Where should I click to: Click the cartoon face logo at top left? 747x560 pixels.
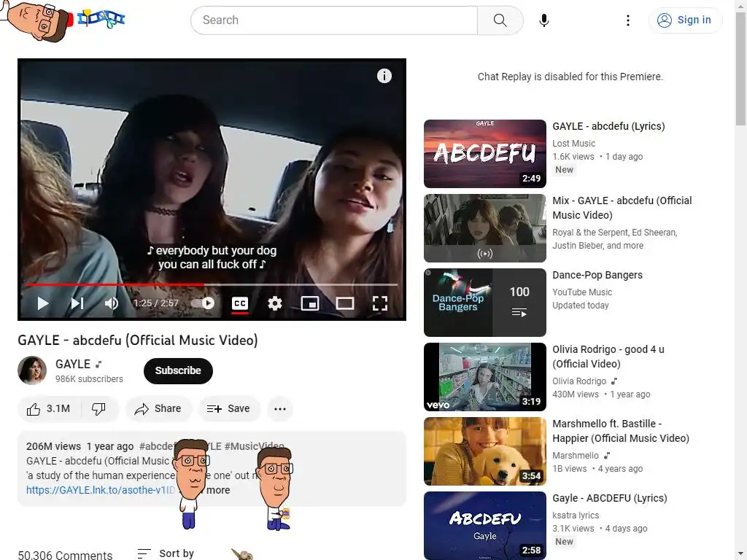(37, 21)
